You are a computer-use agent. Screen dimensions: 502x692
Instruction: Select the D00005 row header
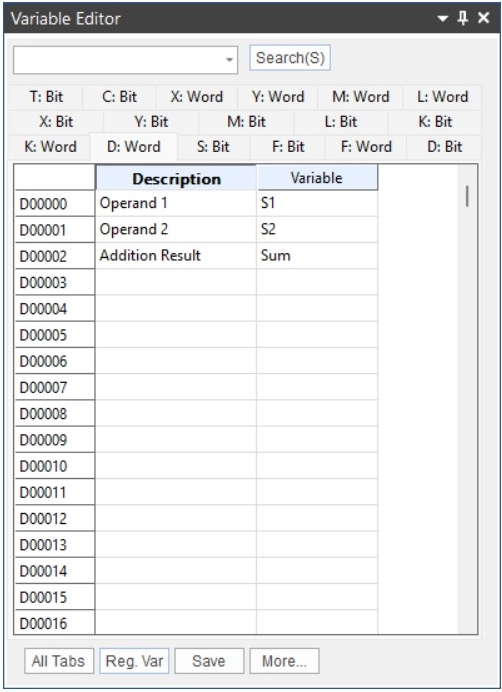tap(55, 335)
